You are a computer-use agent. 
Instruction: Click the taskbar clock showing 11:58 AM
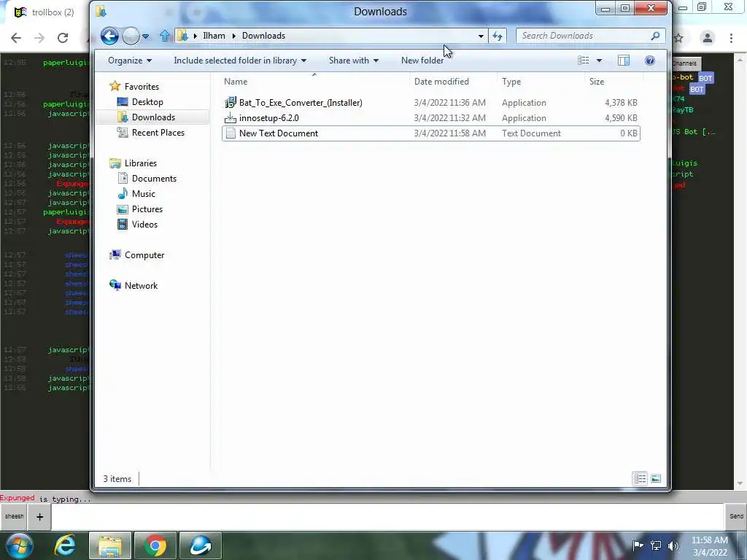(x=710, y=546)
